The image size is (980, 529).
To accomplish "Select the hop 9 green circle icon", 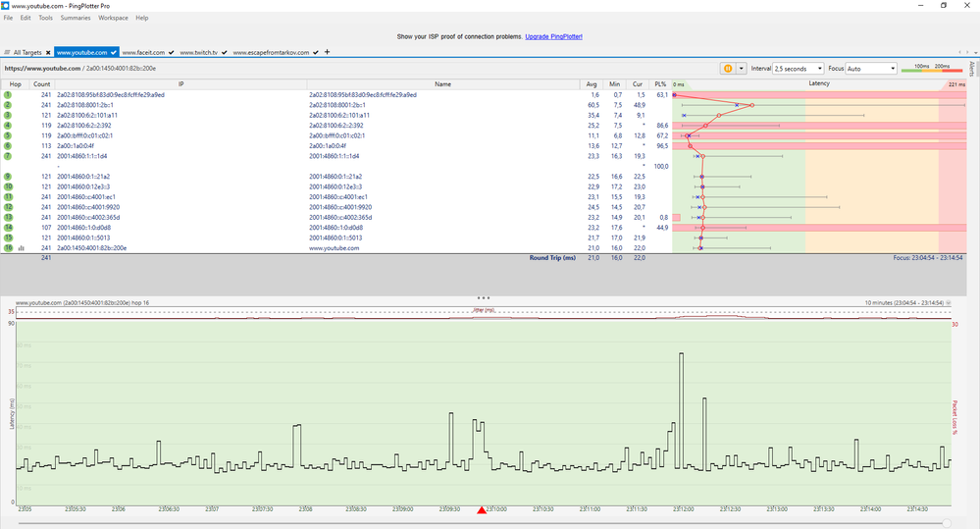I will pos(8,177).
